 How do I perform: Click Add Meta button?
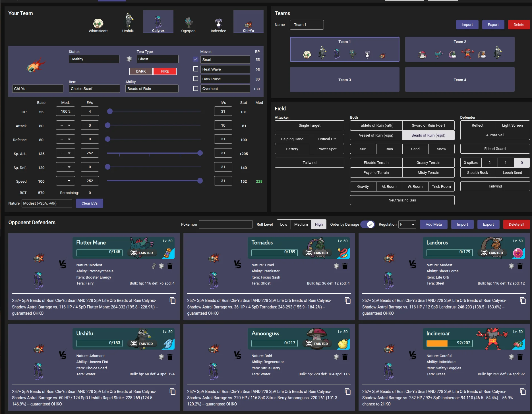tap(434, 224)
